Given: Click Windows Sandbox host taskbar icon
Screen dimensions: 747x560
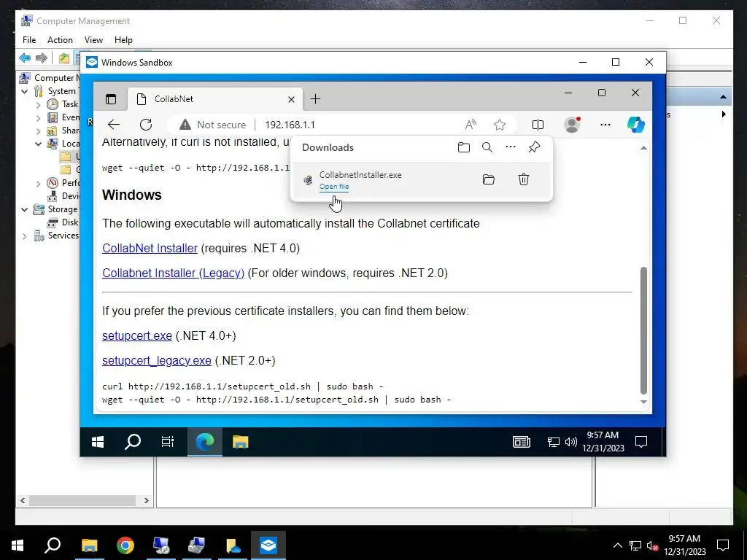Looking at the screenshot, I should click(268, 545).
